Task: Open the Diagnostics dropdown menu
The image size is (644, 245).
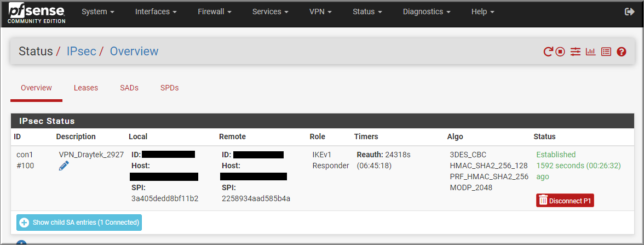Action: point(427,12)
